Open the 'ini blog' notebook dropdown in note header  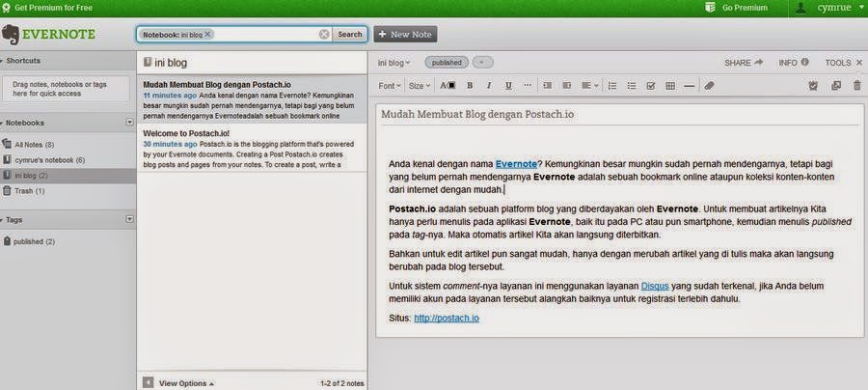point(394,63)
